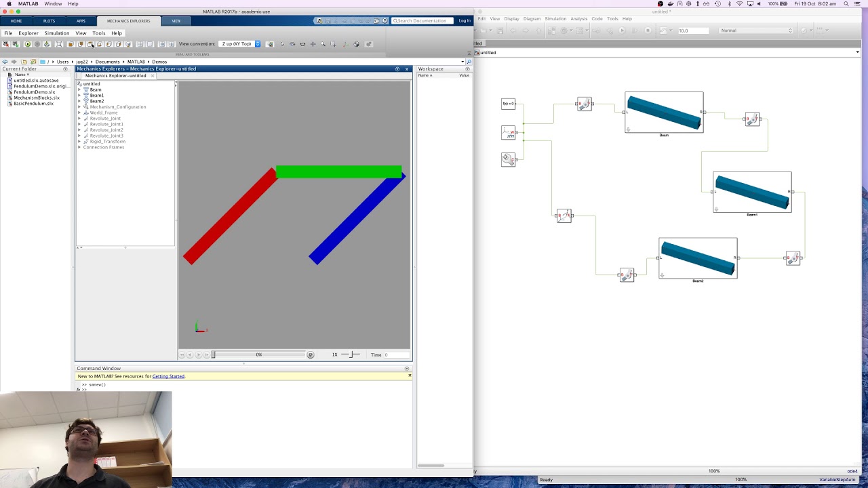
Task: Select the Zoom magnifier tool icon
Action: pos(323,44)
